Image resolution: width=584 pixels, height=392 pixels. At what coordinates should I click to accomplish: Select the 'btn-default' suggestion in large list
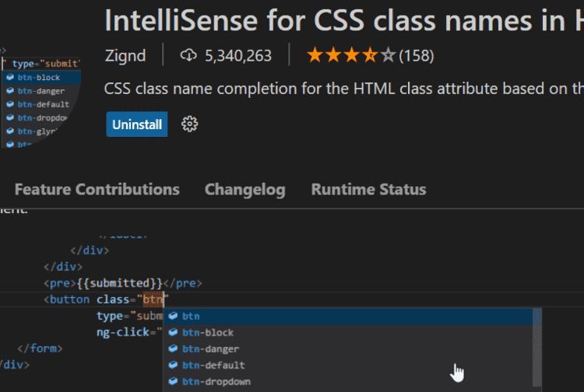point(348,366)
